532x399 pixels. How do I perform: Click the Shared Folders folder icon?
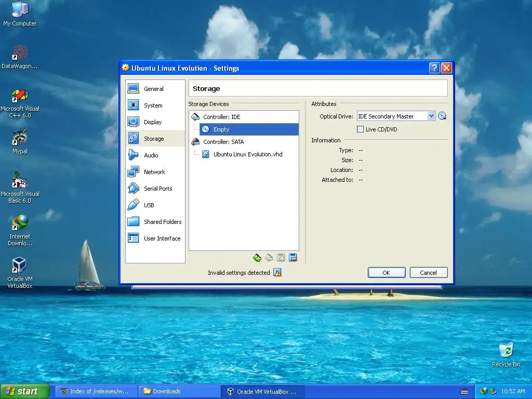(134, 221)
